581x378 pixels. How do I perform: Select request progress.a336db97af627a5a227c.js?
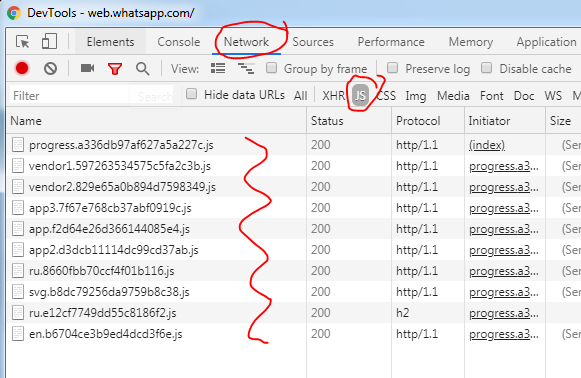(121, 145)
